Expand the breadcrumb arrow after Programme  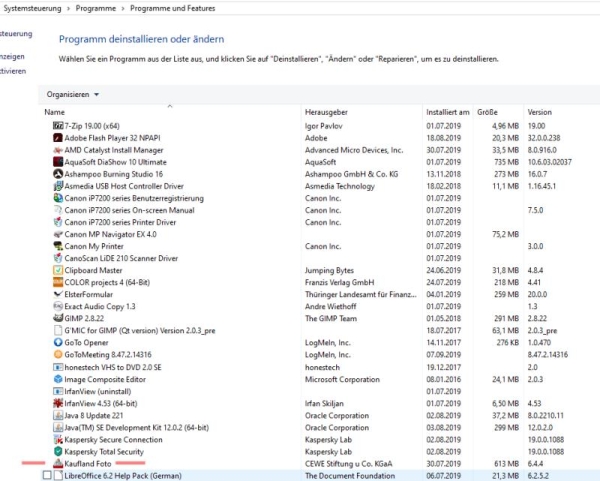click(121, 8)
